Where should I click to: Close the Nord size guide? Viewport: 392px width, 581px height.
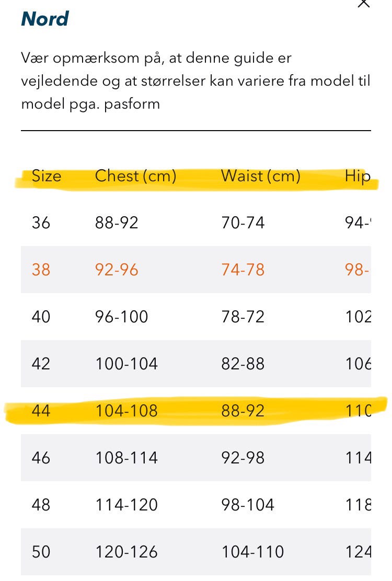(363, 3)
